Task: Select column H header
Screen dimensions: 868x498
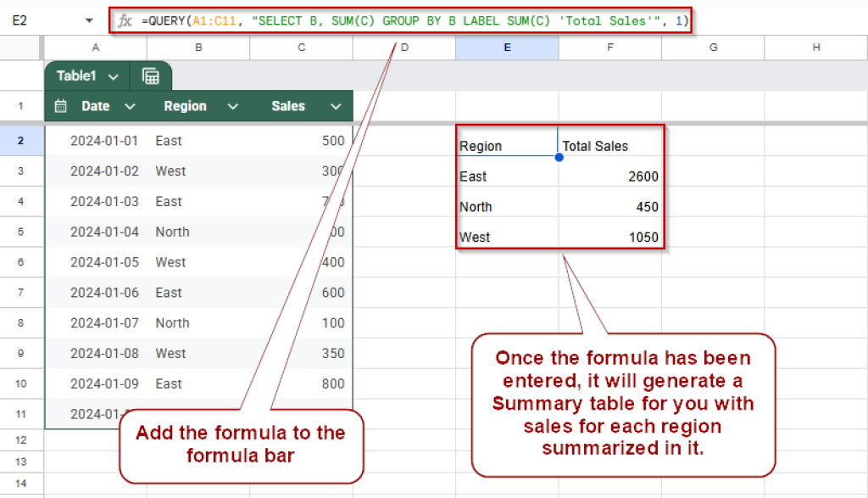Action: coord(817,48)
